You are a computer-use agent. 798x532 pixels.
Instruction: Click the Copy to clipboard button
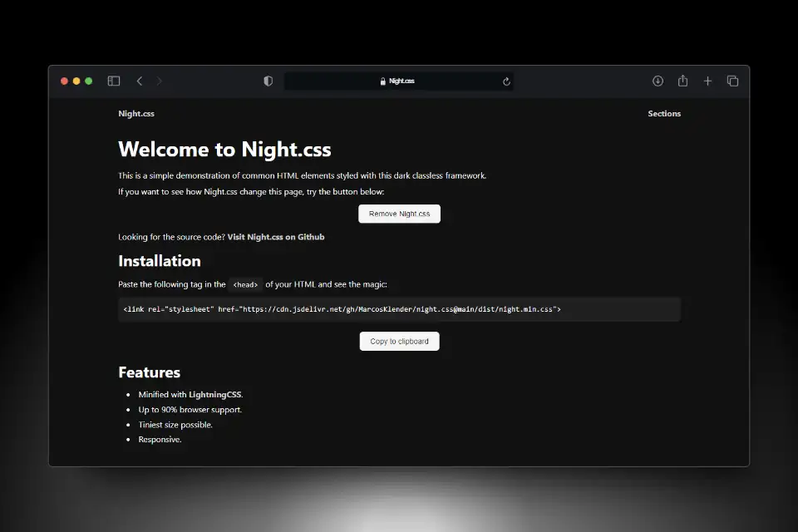click(x=399, y=341)
